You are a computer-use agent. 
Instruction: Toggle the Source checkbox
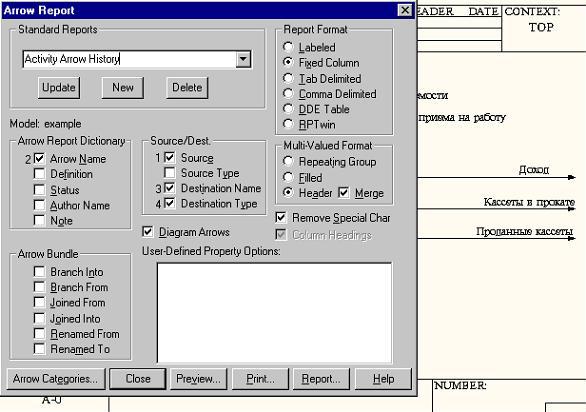(169, 157)
